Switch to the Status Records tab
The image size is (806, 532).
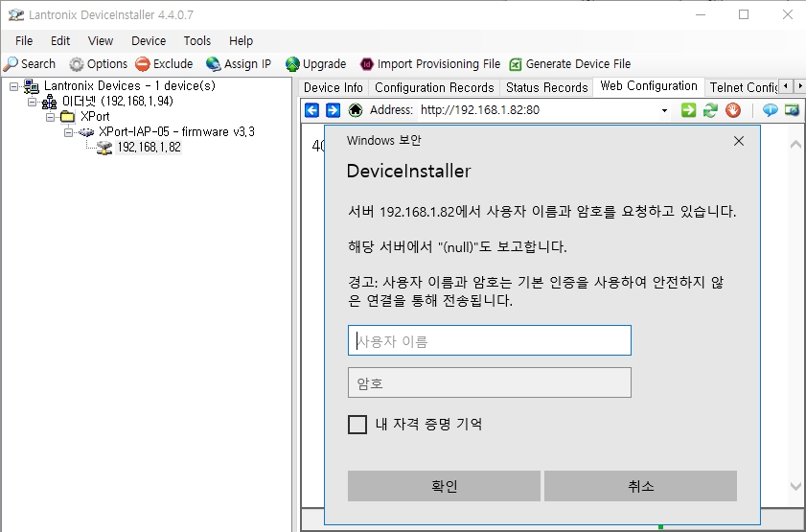point(547,87)
